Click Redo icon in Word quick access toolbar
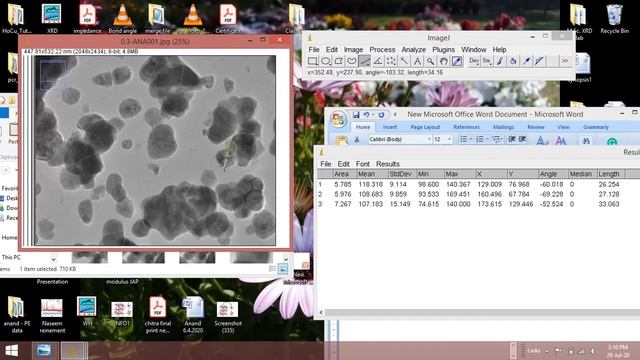 [381, 115]
